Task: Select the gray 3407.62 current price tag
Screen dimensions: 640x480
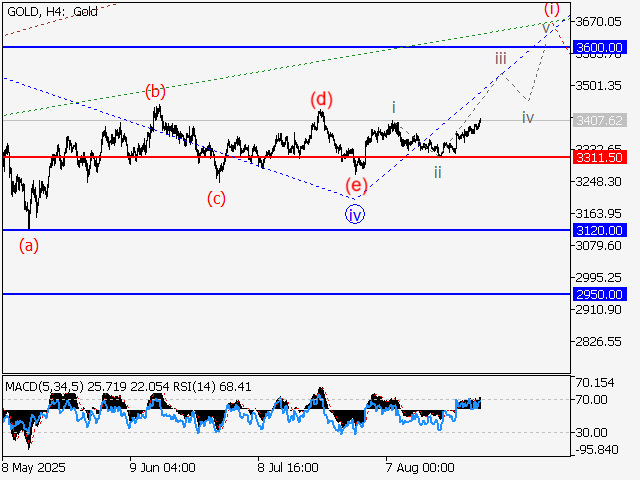Action: 600,121
